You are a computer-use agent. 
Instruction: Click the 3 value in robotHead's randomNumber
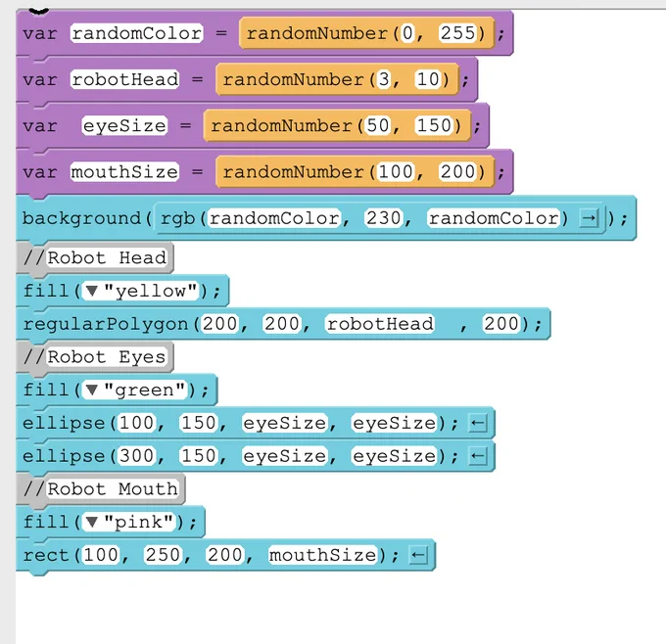384,79
